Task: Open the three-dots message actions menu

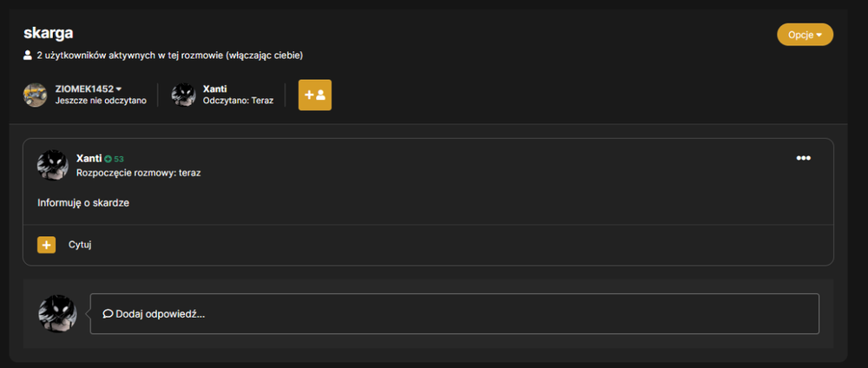Action: coord(803,158)
